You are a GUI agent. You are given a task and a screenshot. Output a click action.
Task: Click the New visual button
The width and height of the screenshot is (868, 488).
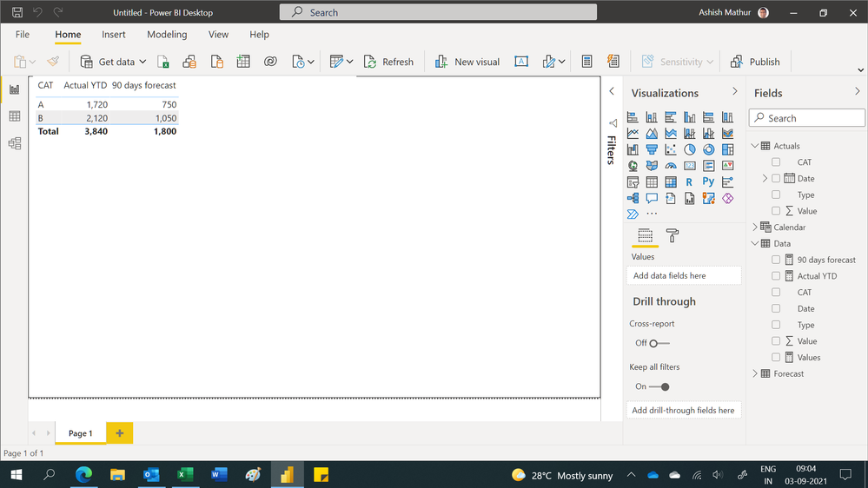pyautogui.click(x=467, y=62)
